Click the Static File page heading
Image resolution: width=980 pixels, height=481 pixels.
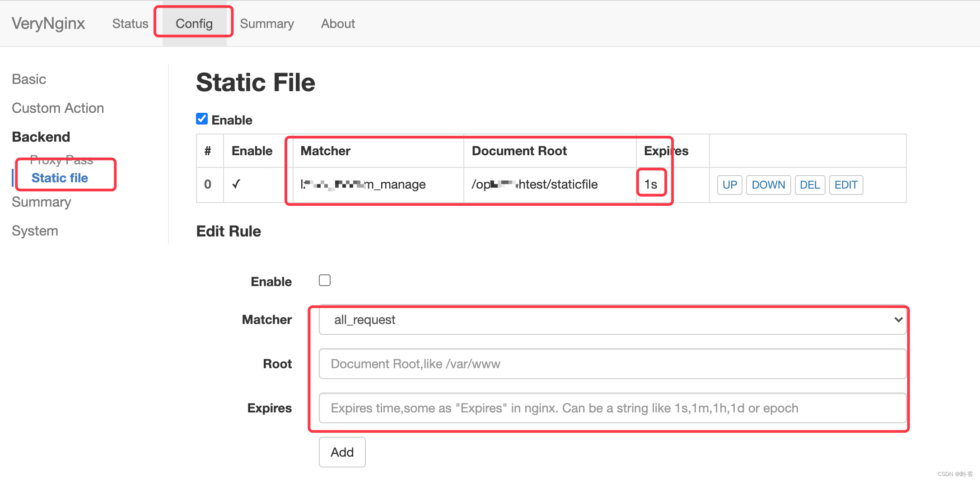[x=256, y=83]
